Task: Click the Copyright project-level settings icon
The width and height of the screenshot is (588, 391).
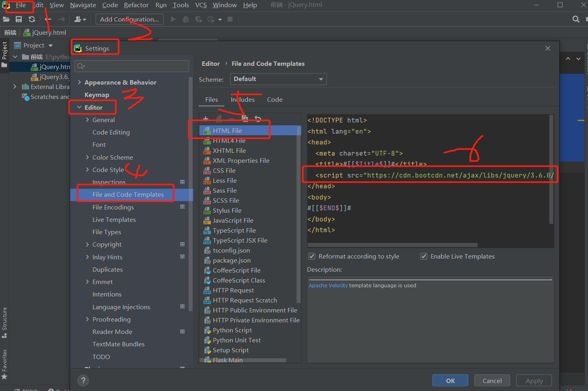Action: 183,244
